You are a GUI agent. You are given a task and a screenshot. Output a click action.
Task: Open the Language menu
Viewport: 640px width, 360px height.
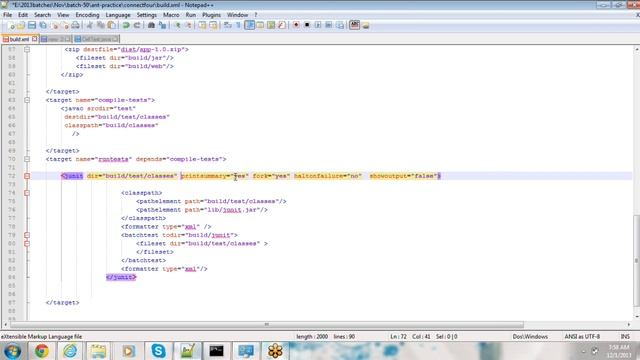[x=118, y=15]
